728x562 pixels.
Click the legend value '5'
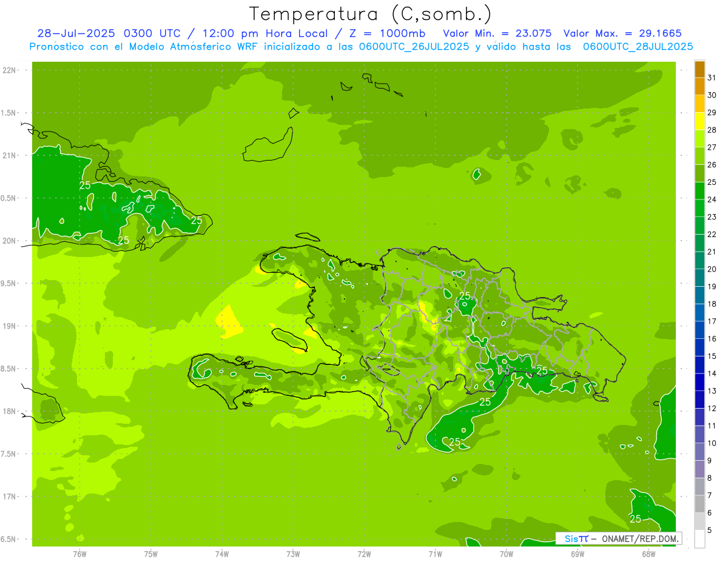point(710,530)
